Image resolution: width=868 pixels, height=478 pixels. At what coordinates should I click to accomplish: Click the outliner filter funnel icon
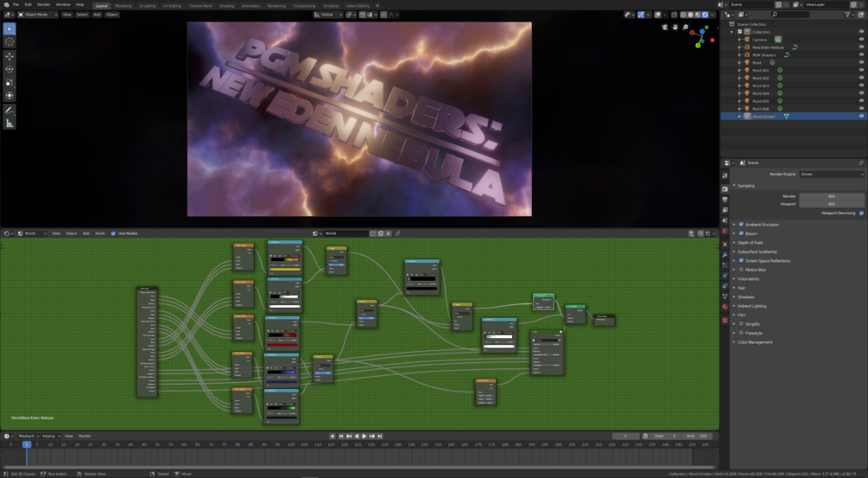coord(847,15)
